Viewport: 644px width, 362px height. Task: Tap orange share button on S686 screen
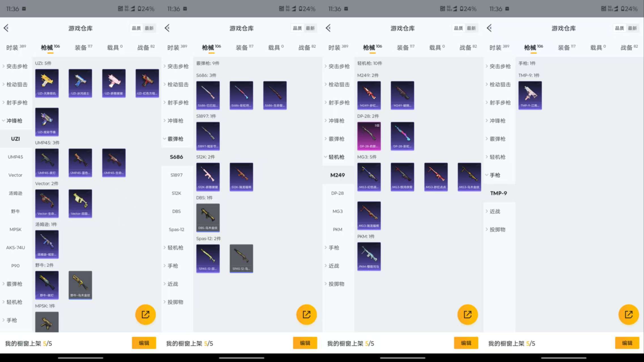point(307,314)
